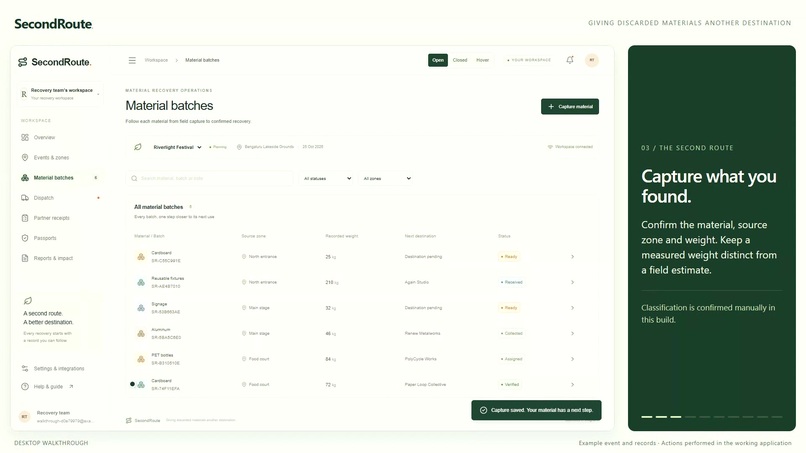The image size is (806, 453).
Task: Click the Your Workspace badge
Action: coord(528,60)
